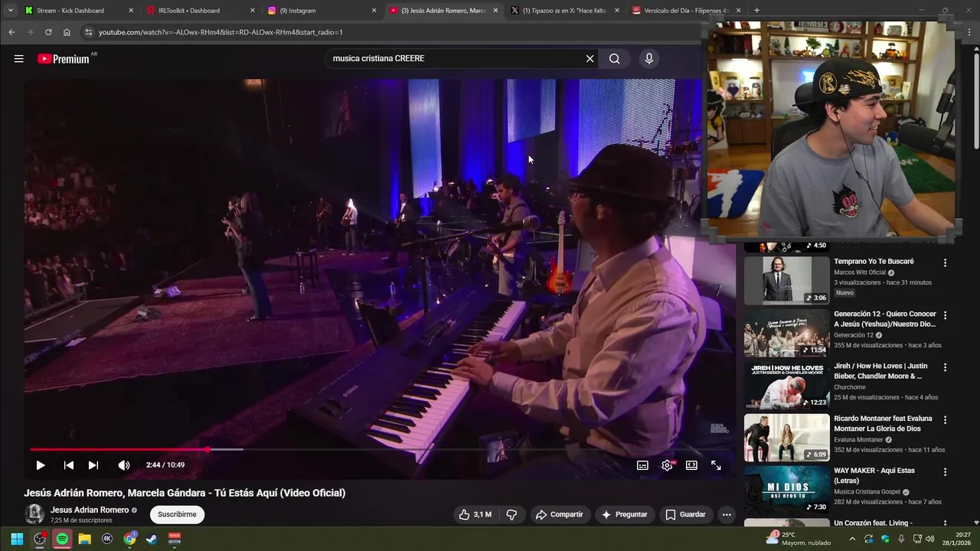Close the Instagram tab
This screenshot has height=551, width=980.
(374, 11)
